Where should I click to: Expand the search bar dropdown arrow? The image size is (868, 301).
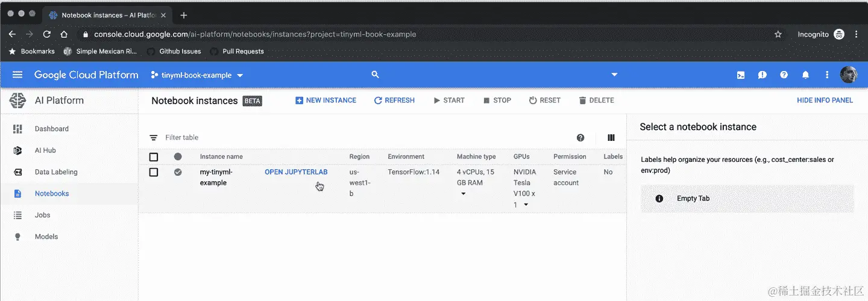[614, 75]
